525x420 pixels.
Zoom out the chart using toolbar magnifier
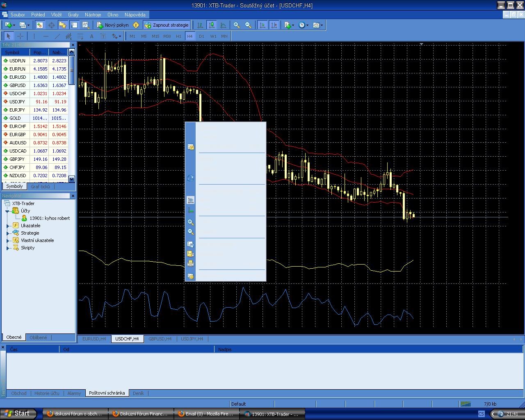click(x=248, y=25)
